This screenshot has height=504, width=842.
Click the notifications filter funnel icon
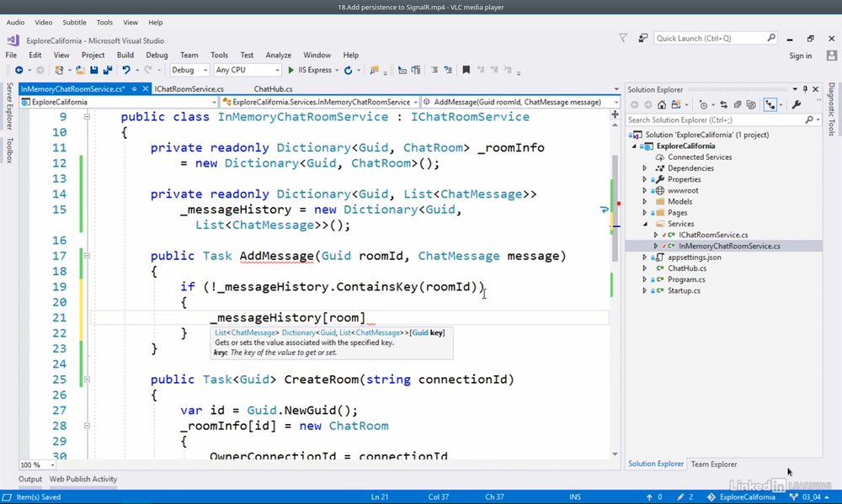(x=623, y=38)
